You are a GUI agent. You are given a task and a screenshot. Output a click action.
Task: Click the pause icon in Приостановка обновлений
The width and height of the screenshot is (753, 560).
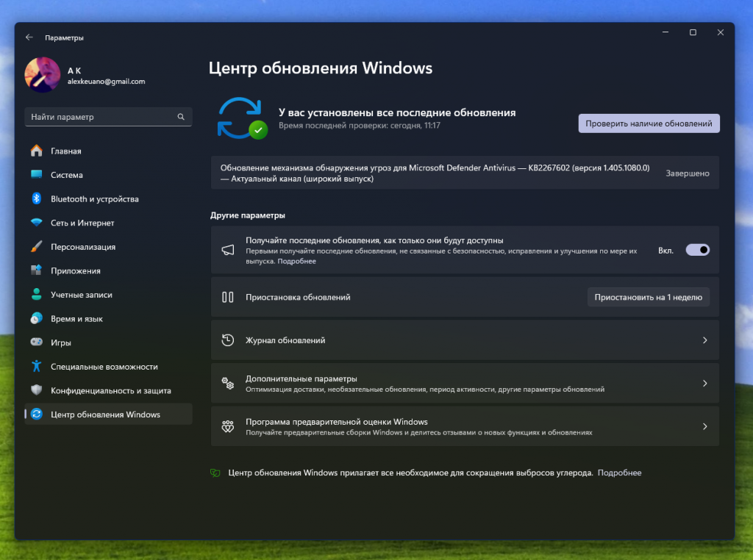pyautogui.click(x=228, y=297)
